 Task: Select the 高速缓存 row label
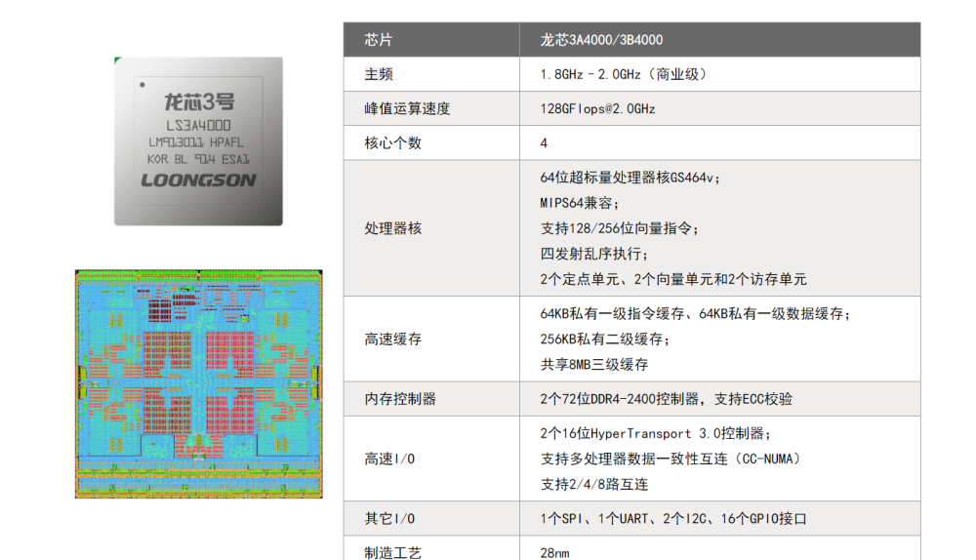[392, 340]
